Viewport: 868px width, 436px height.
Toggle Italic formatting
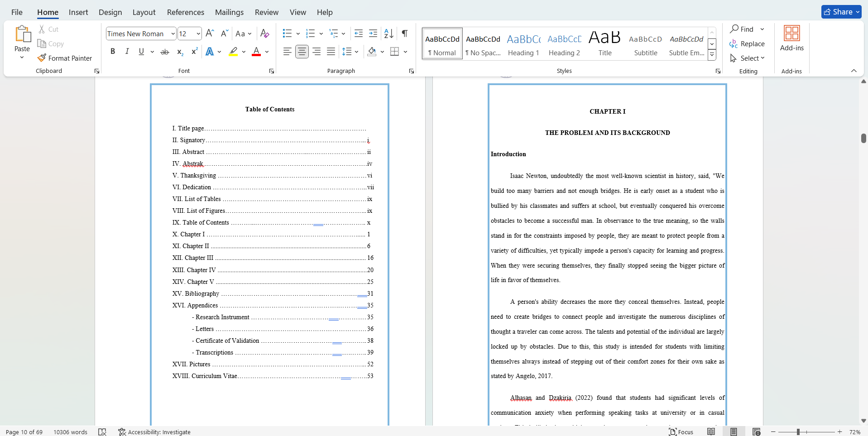tap(127, 52)
